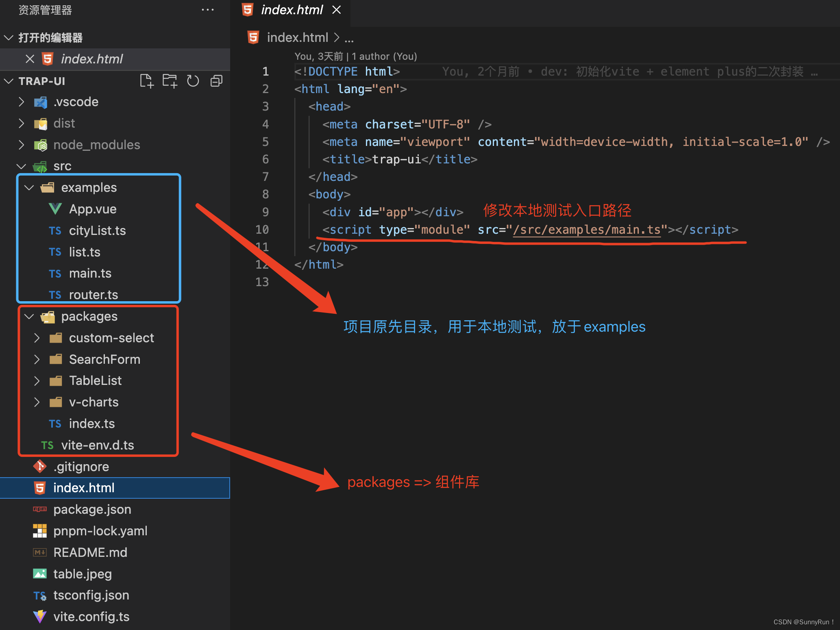
Task: Click the VS Code folder icon beside .vscode
Action: coord(40,102)
